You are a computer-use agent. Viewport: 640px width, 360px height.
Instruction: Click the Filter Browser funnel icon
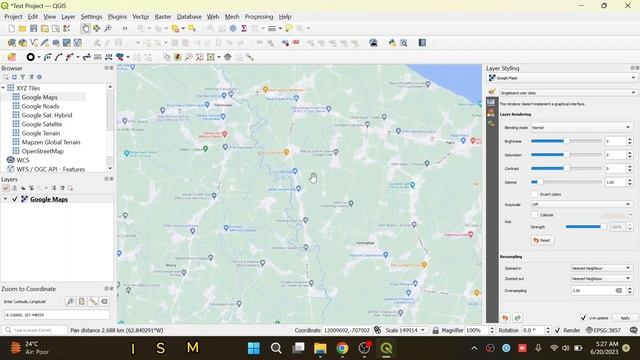pos(23,77)
